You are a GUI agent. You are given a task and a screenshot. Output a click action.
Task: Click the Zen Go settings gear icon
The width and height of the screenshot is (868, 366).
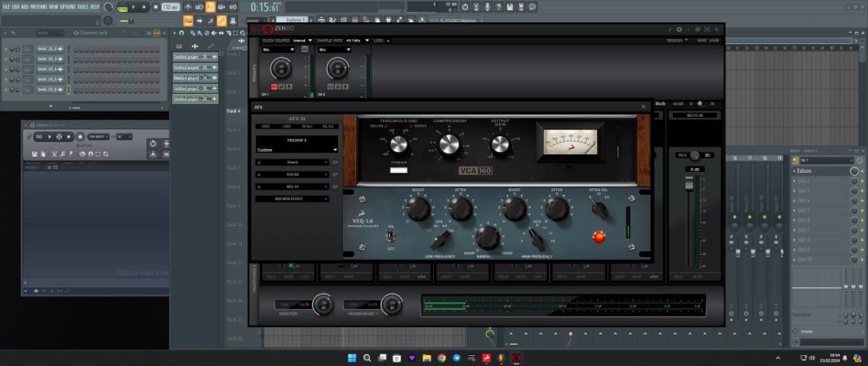pyautogui.click(x=679, y=29)
